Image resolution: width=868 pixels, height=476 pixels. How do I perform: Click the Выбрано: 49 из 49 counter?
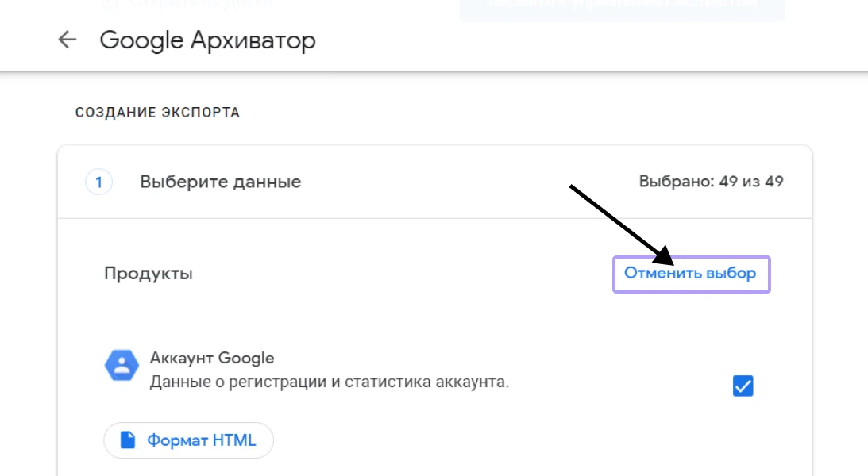tap(711, 182)
